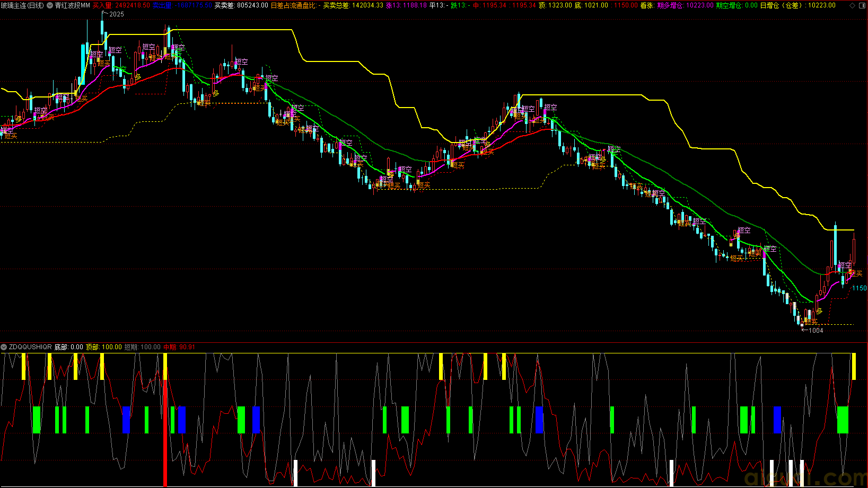Click the tall red bar in lower indicator
This screenshot has height=488, width=868.
coord(165,433)
